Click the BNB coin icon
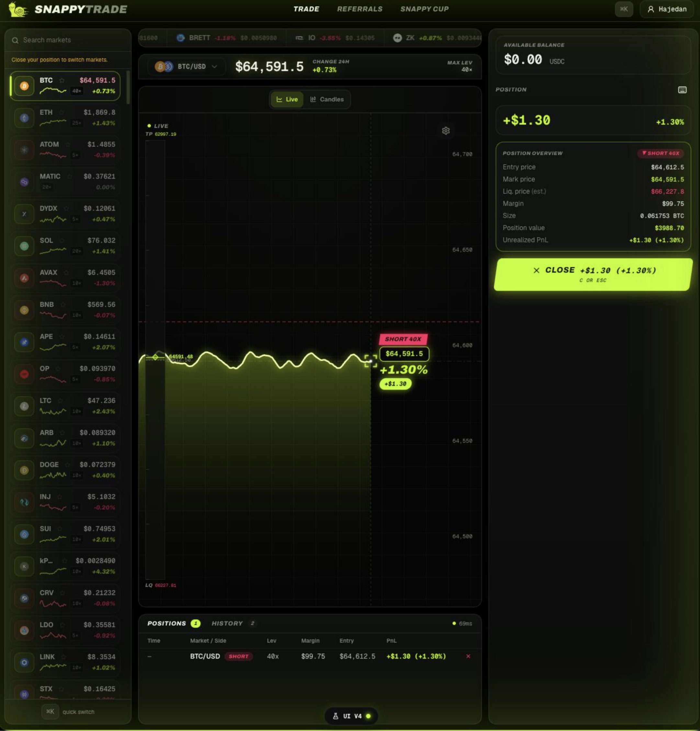Screen dimensions: 700x731 click(x=24, y=310)
